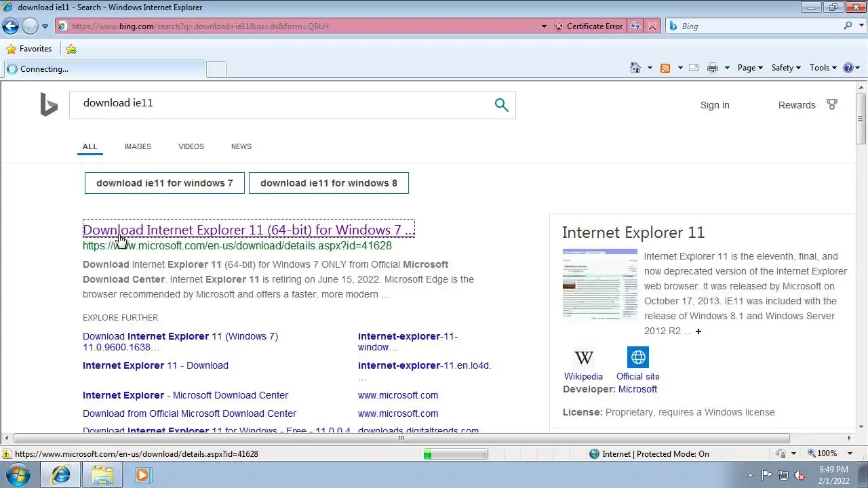Screen dimensions: 868x488
Task: Click the URL address bar field
Action: click(298, 26)
